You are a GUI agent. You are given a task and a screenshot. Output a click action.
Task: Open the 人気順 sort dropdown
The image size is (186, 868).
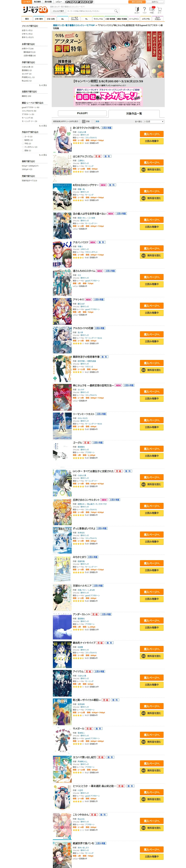[x=154, y=121]
